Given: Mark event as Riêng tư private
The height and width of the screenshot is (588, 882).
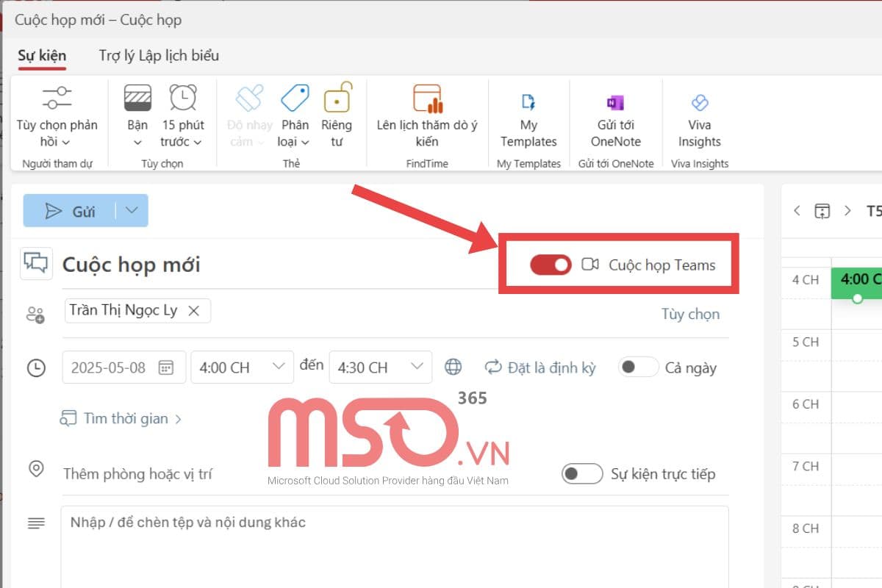Looking at the screenshot, I should click(337, 116).
